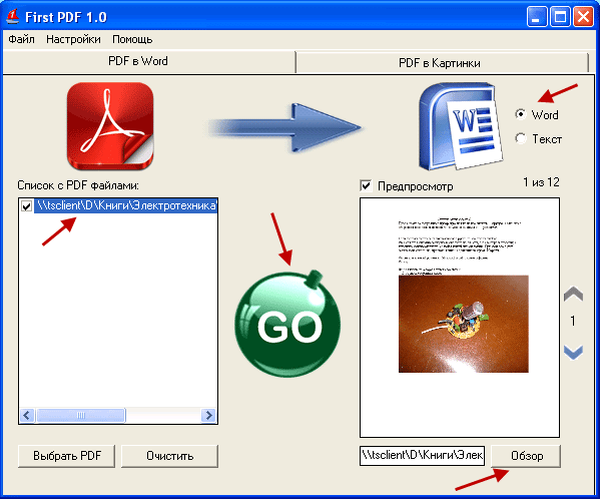Open the Настройки menu
The height and width of the screenshot is (499, 600).
tap(72, 40)
